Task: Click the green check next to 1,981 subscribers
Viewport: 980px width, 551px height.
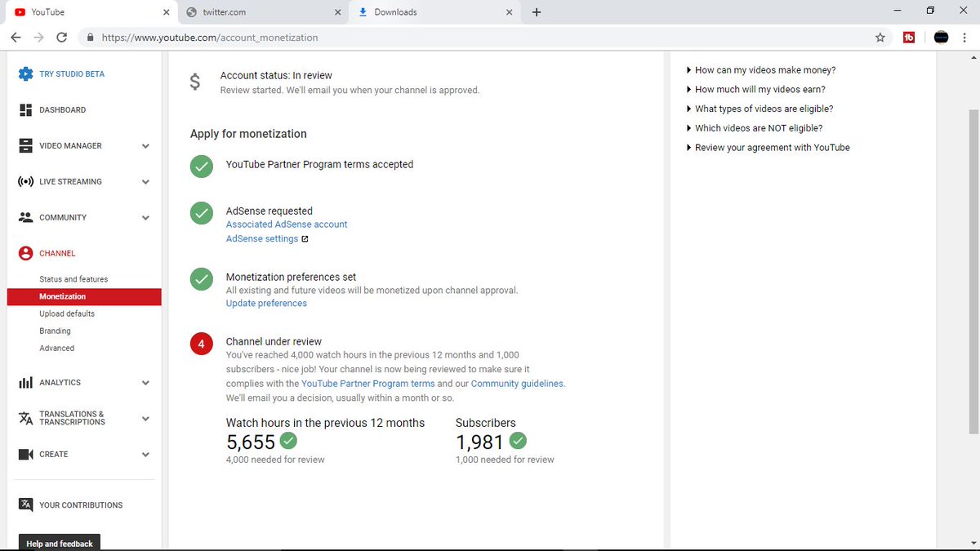Action: [x=518, y=441]
